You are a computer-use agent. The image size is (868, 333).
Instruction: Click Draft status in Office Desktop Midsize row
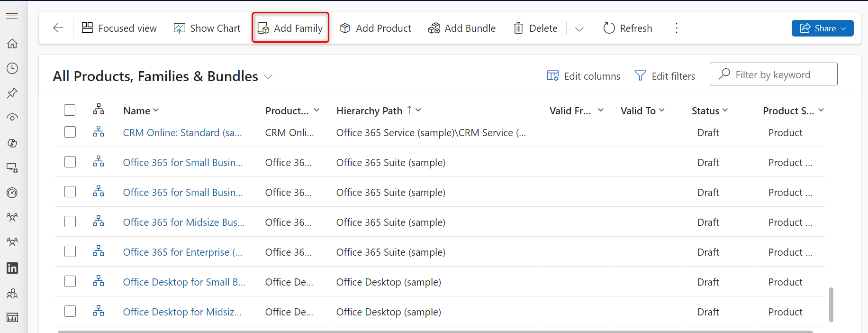click(x=708, y=312)
